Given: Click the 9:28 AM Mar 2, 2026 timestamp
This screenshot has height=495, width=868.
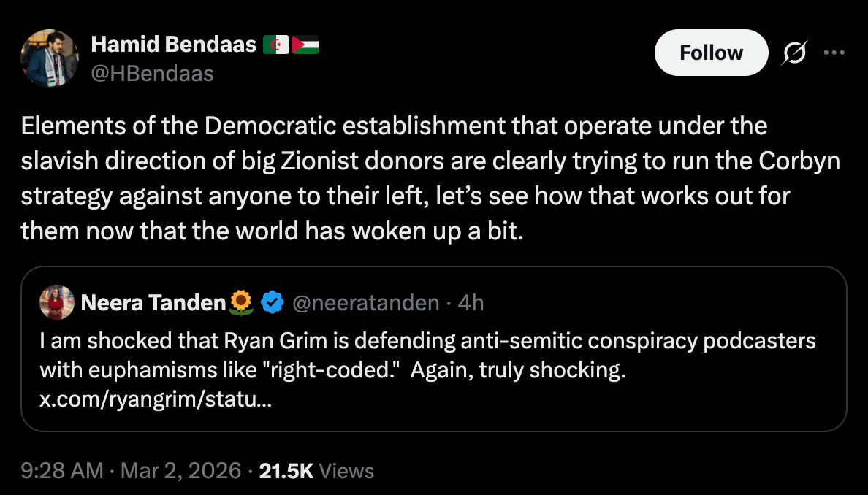Looking at the screenshot, I should click(130, 471).
